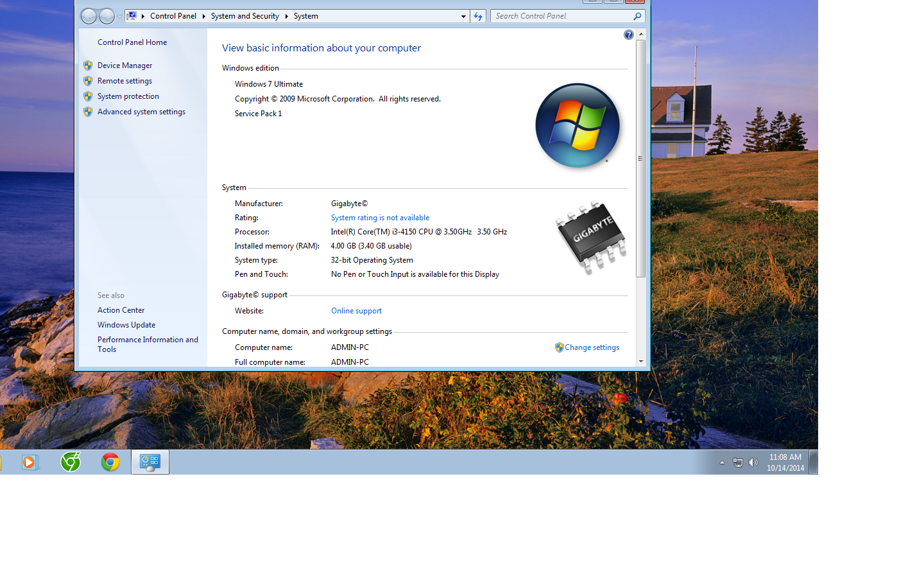Click processor value Intel Core i3-4150
Screen dimensions: 924x578
point(419,232)
